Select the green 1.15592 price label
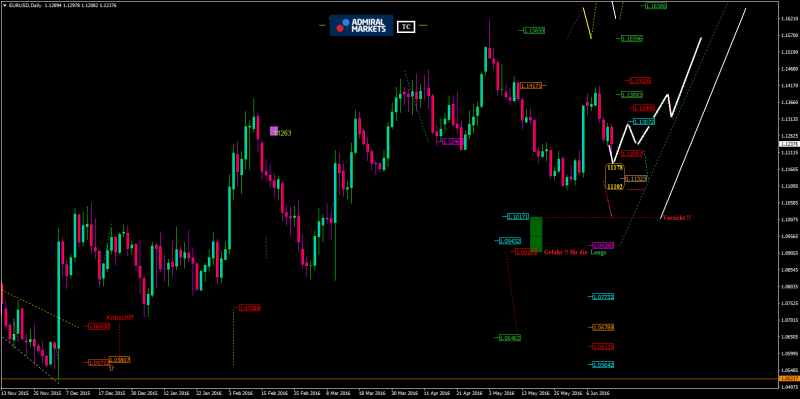Screen dimensions: 800x399 coord(632,38)
